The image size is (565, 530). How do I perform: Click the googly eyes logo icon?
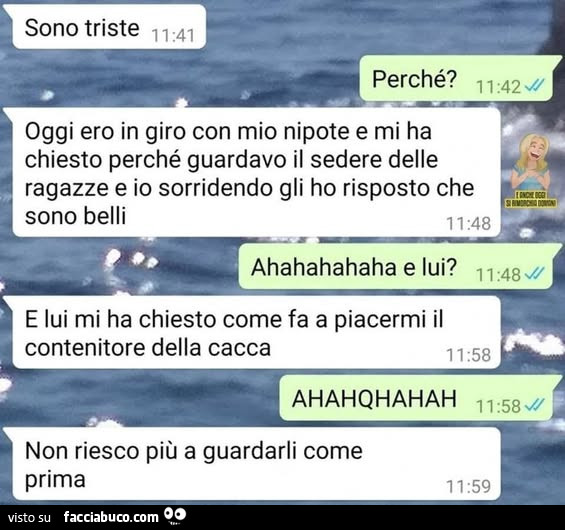pos(175,515)
